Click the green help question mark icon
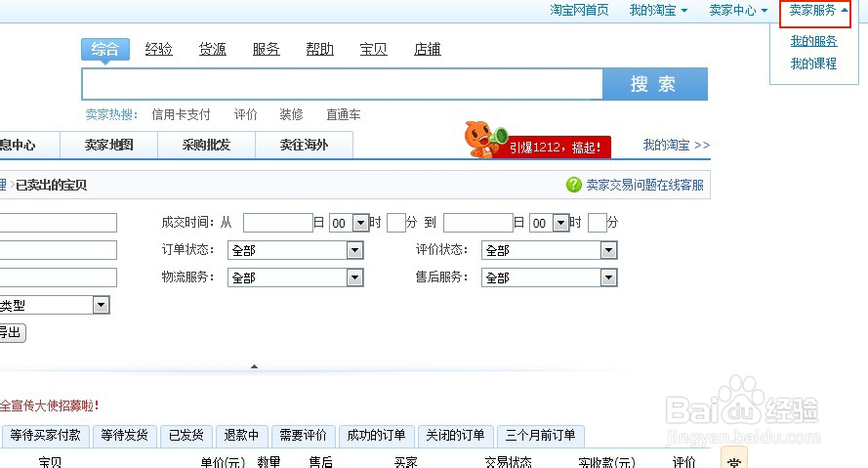 [x=573, y=185]
